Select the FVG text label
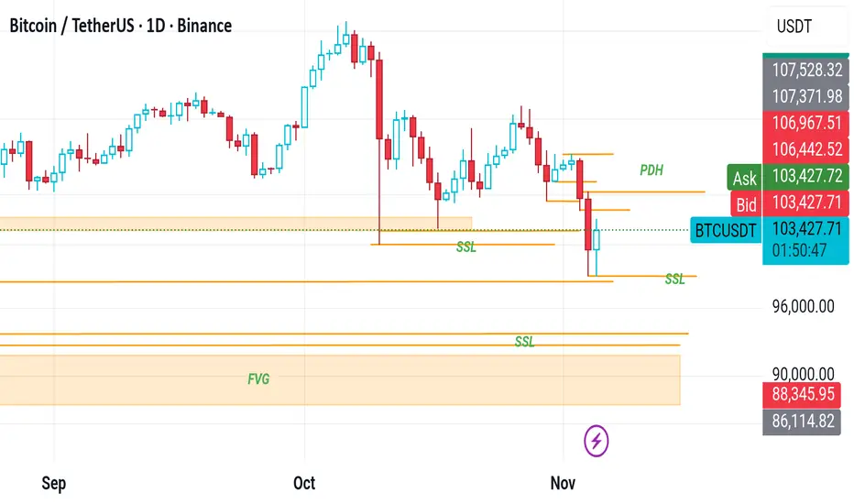 click(258, 378)
